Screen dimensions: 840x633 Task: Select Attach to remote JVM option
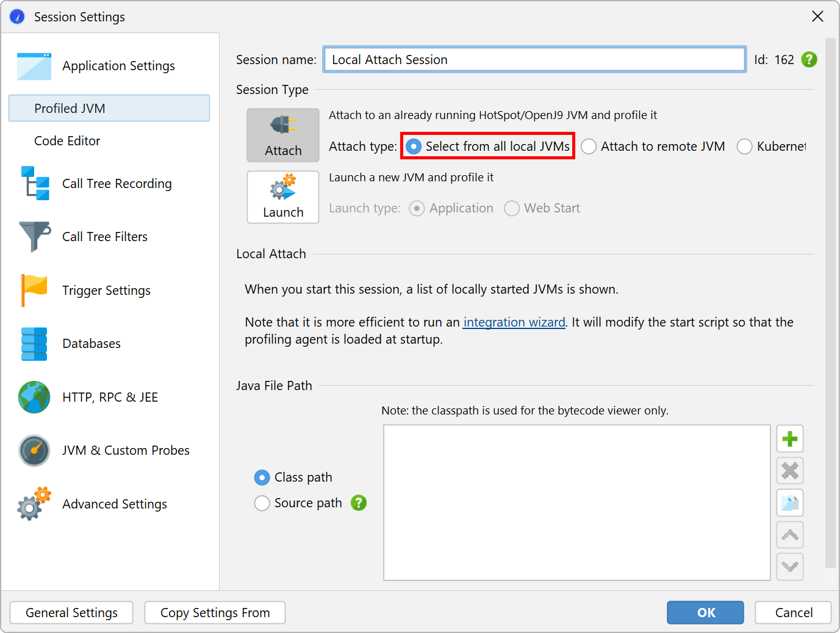coord(589,146)
